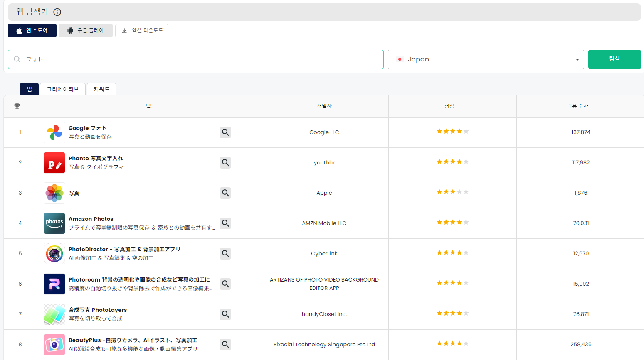Click the developer name Google LLC
The height and width of the screenshot is (360, 644).
pos(324,132)
